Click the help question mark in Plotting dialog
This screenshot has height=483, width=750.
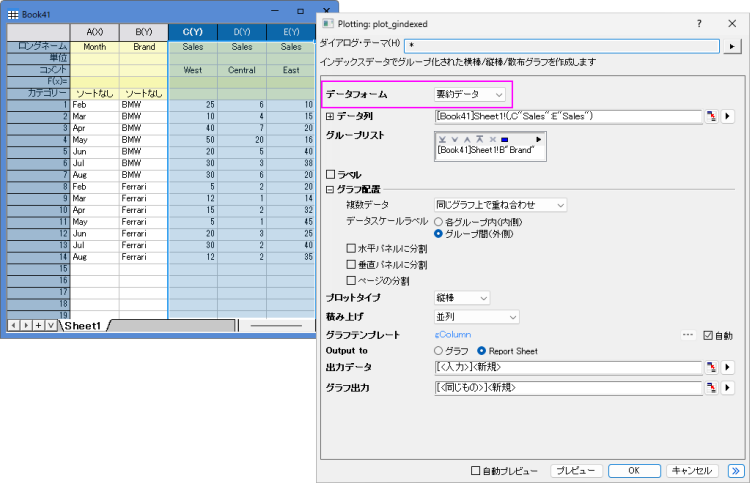pos(699,23)
